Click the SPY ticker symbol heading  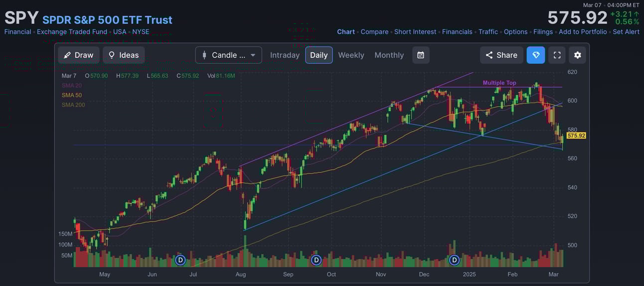[x=21, y=18]
